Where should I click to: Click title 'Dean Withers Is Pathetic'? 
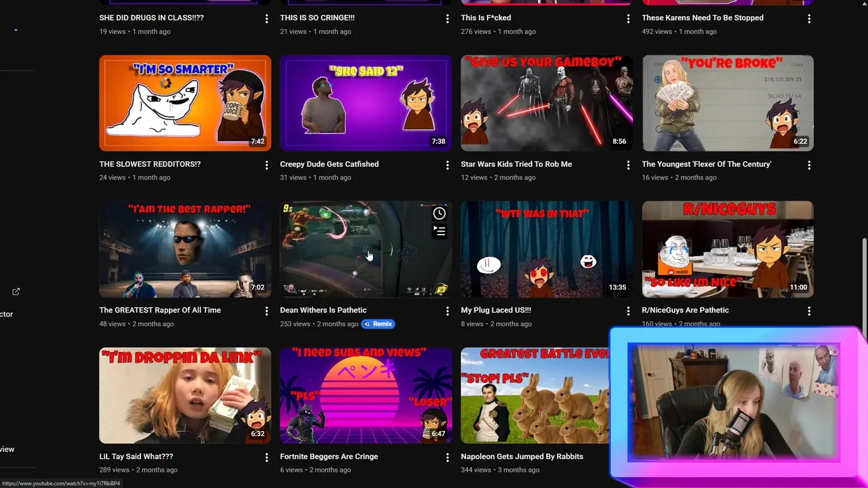pyautogui.click(x=323, y=310)
